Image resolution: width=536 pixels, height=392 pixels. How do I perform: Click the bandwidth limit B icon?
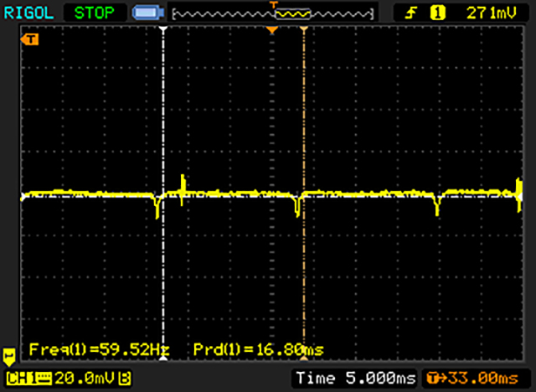pos(125,379)
